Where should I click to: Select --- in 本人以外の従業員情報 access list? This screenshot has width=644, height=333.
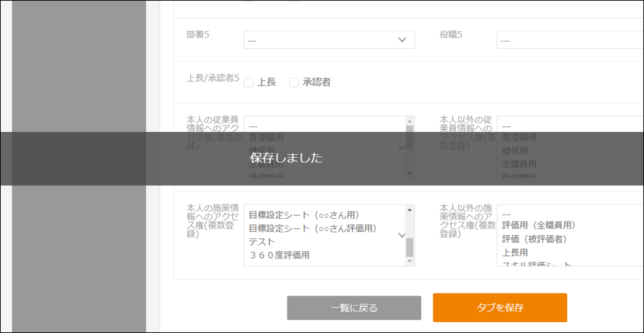point(506,126)
